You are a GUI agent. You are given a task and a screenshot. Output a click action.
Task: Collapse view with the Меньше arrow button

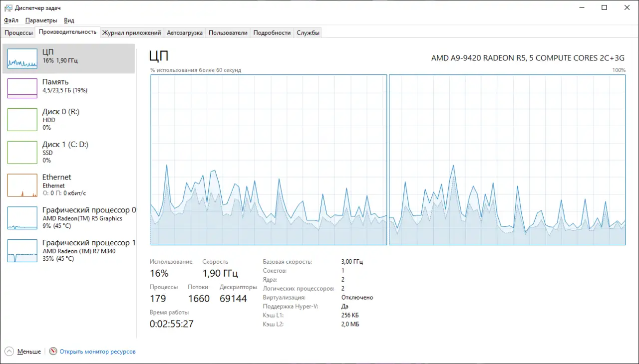(9, 352)
